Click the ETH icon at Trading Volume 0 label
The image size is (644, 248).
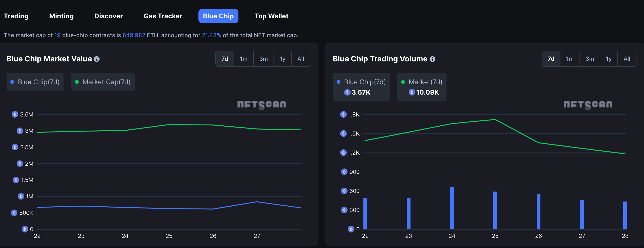tap(351, 229)
